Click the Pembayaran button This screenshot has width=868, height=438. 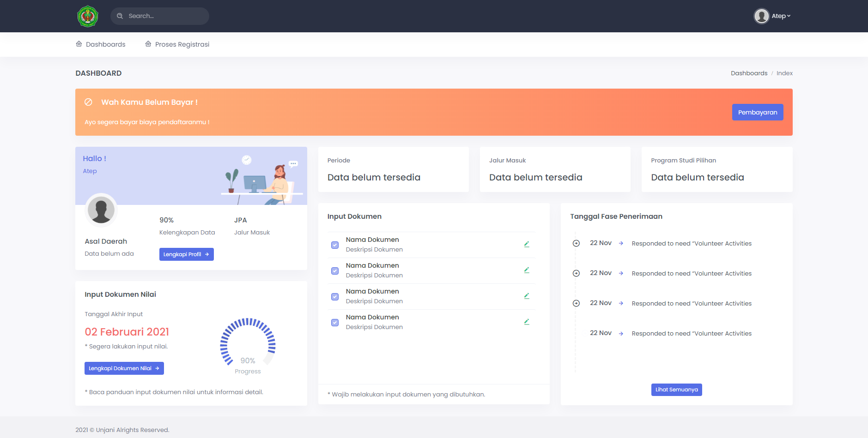(757, 112)
